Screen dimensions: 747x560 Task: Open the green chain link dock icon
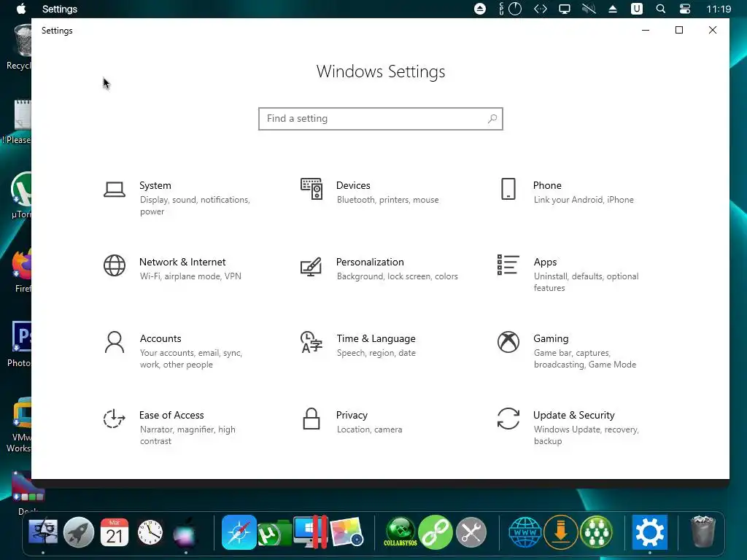pos(435,532)
